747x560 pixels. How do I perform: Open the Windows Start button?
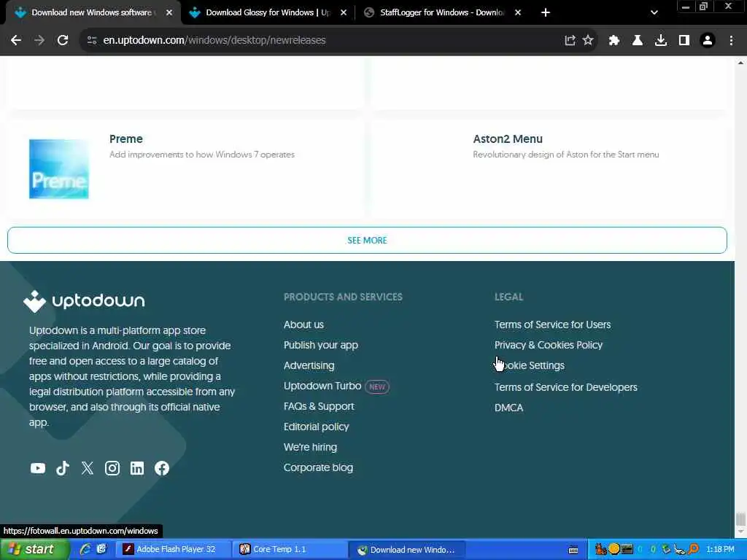point(34,550)
